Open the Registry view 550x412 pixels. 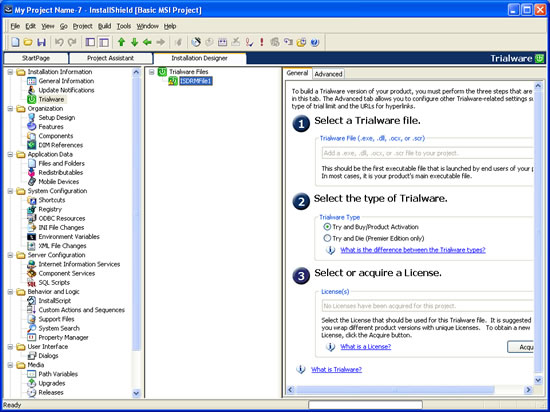[x=50, y=209]
